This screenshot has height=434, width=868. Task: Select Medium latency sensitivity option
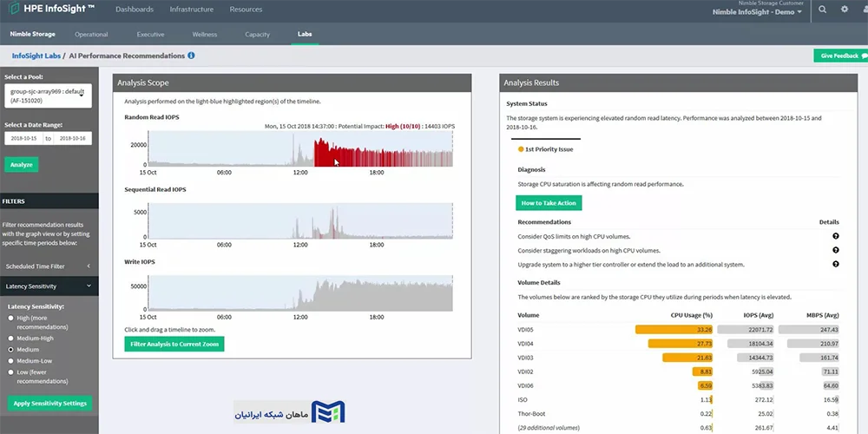(x=11, y=350)
